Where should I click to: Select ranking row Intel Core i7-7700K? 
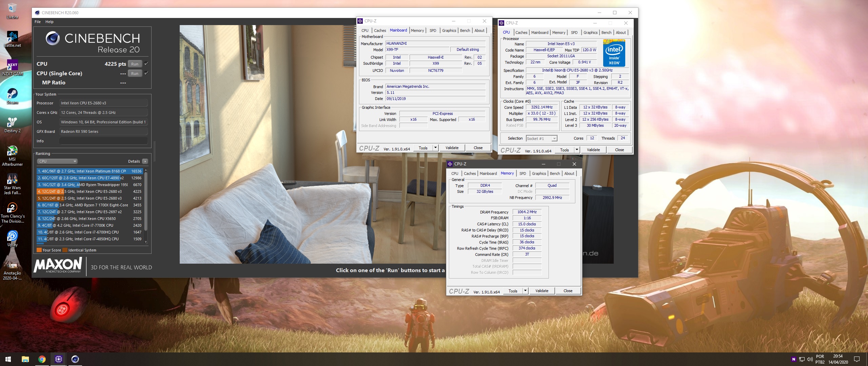coord(90,225)
